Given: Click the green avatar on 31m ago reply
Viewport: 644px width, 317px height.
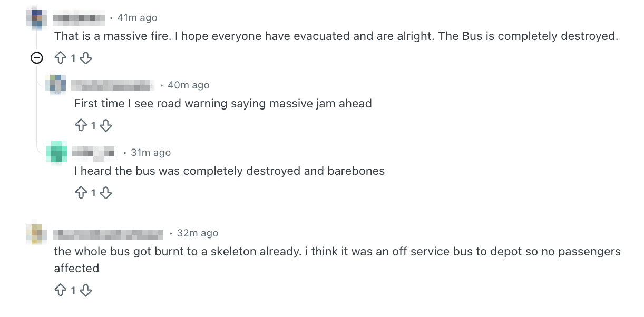Looking at the screenshot, I should click(x=56, y=152).
